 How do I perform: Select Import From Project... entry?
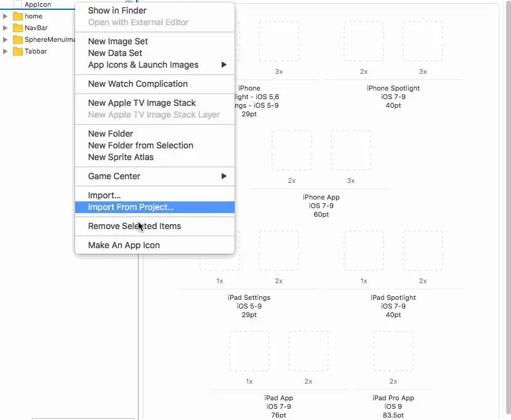(155, 207)
